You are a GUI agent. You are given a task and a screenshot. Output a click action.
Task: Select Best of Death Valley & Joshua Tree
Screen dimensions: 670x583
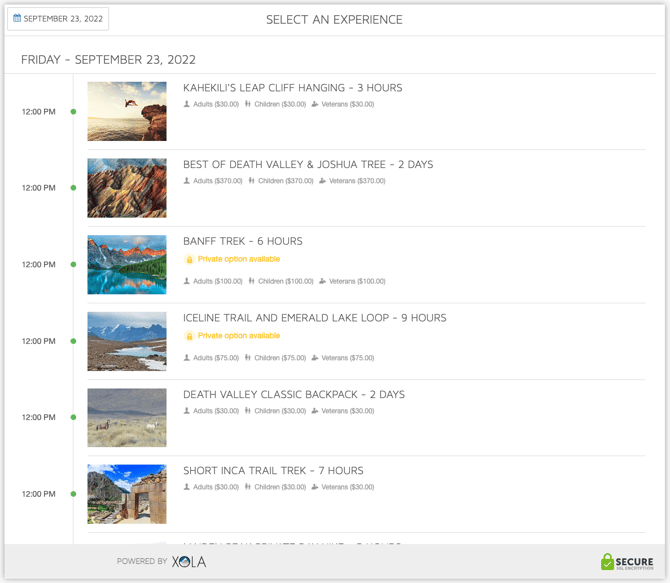point(308,165)
